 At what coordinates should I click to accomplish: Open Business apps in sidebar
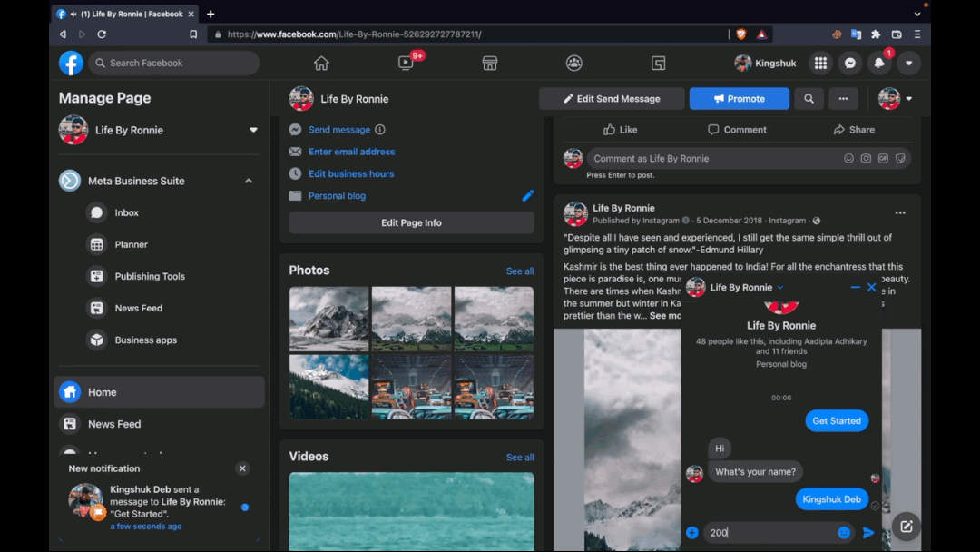tap(145, 340)
